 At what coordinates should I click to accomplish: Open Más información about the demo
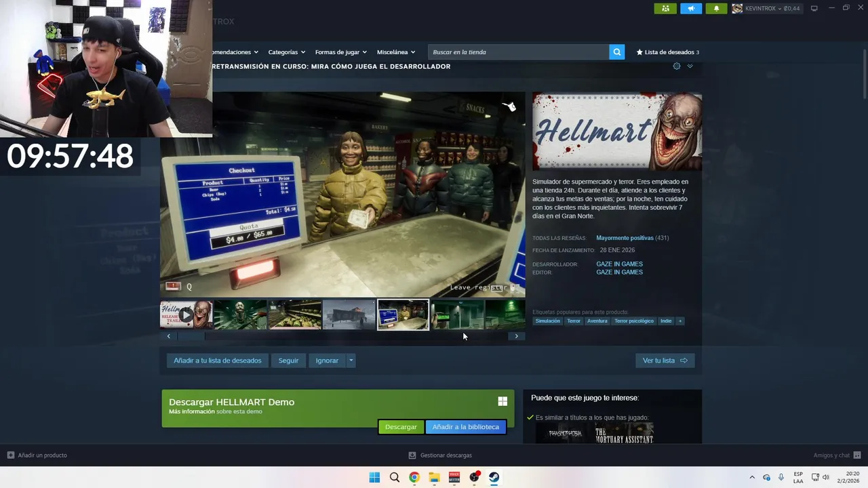pyautogui.click(x=192, y=411)
